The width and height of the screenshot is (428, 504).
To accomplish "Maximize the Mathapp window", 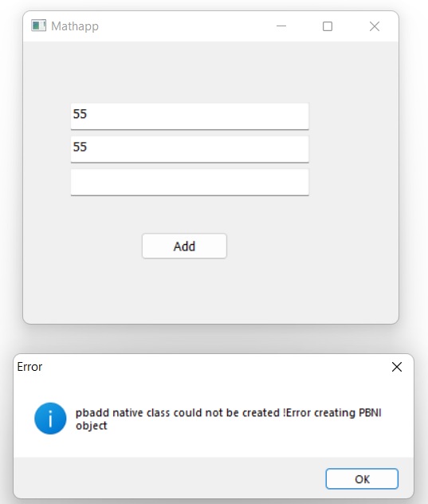I will (328, 26).
